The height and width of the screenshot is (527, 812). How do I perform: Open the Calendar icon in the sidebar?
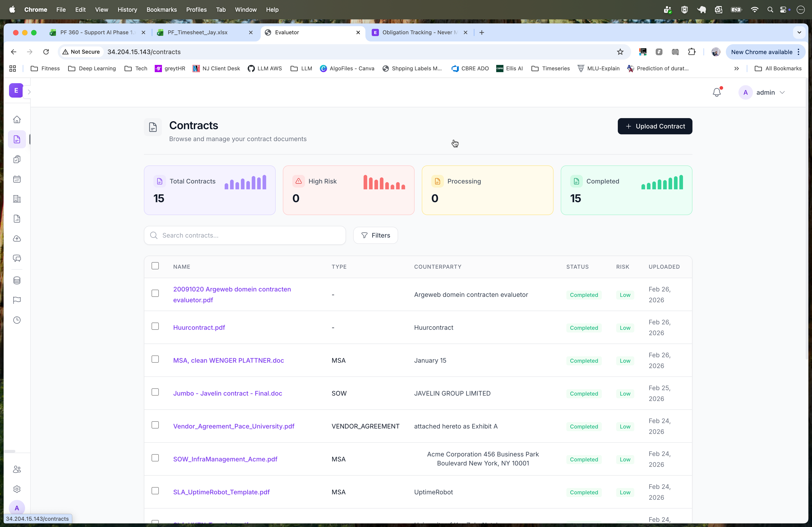[17, 179]
